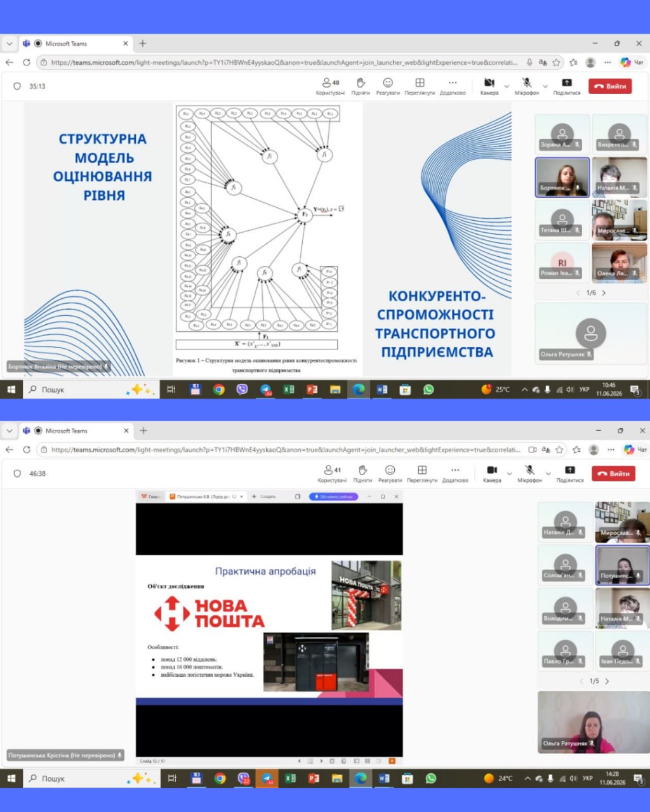Select the Microsoft Teams tab beside the 35:13 meeting

pos(75,44)
